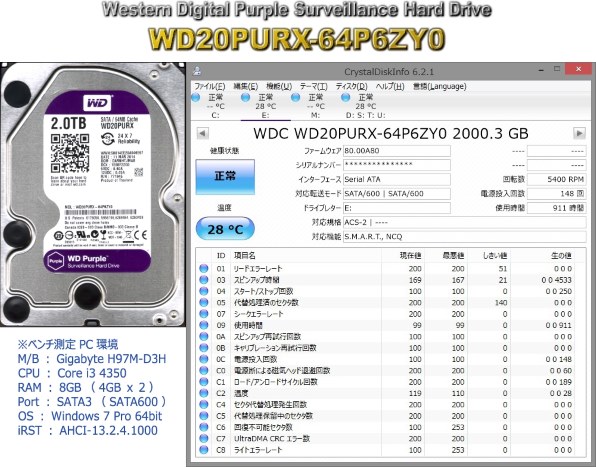Click the status icon of row 0B
Viewport: 596px width, 467px height.
[x=204, y=348]
